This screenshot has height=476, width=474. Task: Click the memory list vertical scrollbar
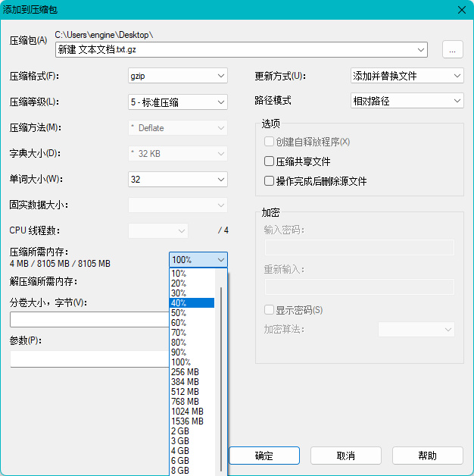[222, 371]
